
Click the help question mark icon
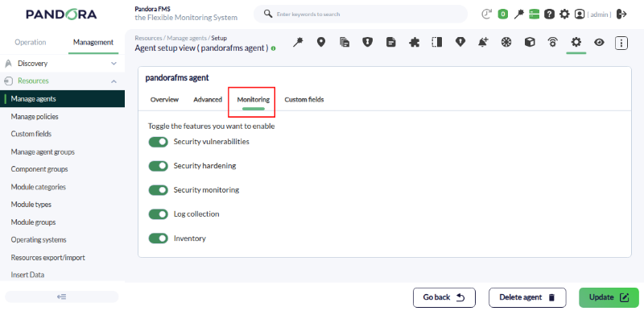[549, 15]
